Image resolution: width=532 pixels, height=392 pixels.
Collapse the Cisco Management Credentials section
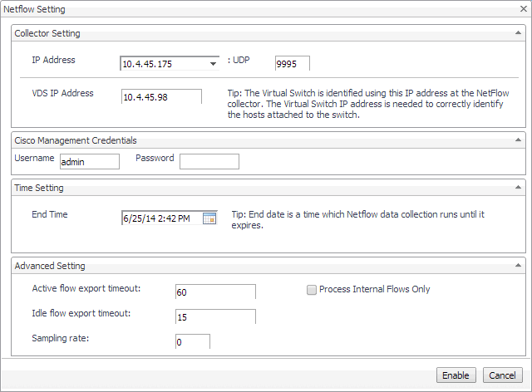(x=518, y=140)
